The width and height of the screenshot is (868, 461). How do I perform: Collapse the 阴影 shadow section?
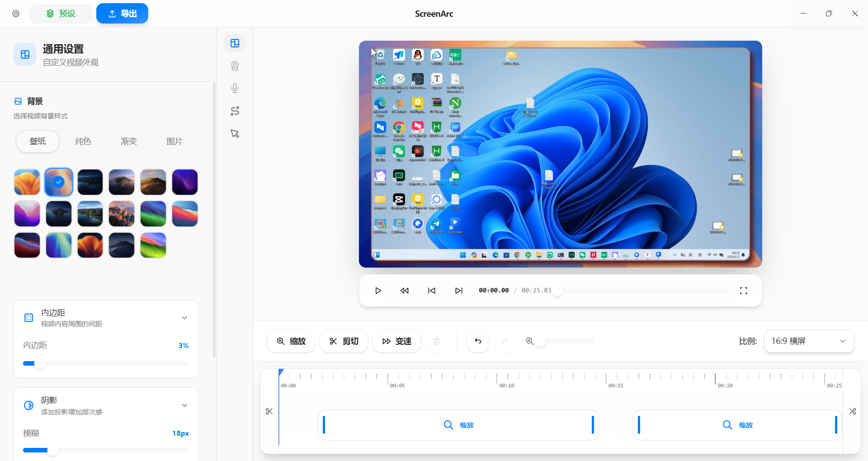(184, 405)
